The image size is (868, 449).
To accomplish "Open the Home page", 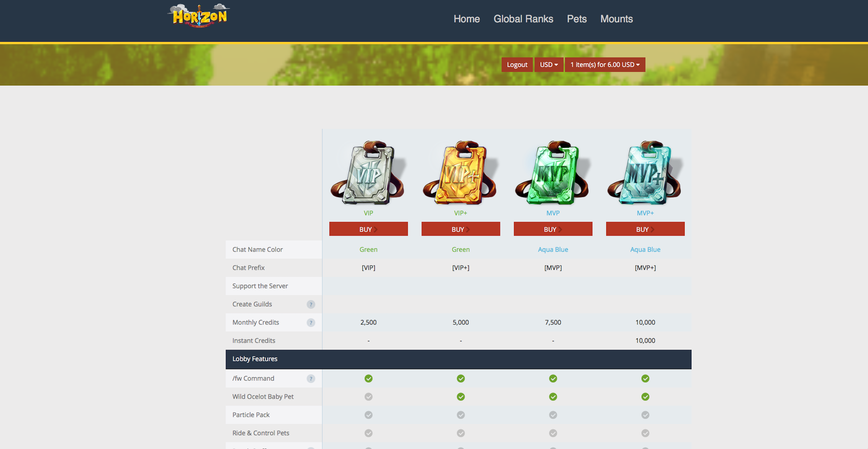I will click(x=466, y=19).
